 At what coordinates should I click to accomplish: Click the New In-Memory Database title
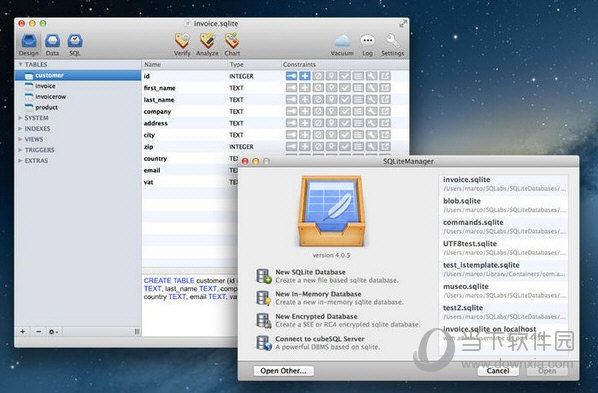tap(318, 294)
